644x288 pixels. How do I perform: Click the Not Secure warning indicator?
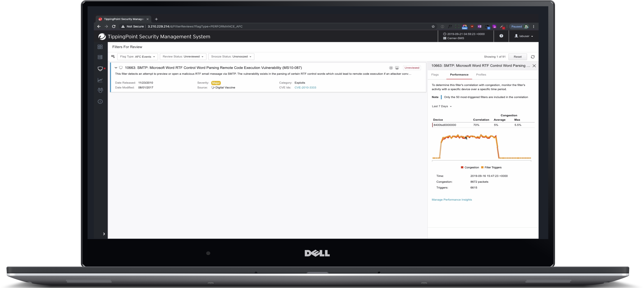(x=133, y=26)
